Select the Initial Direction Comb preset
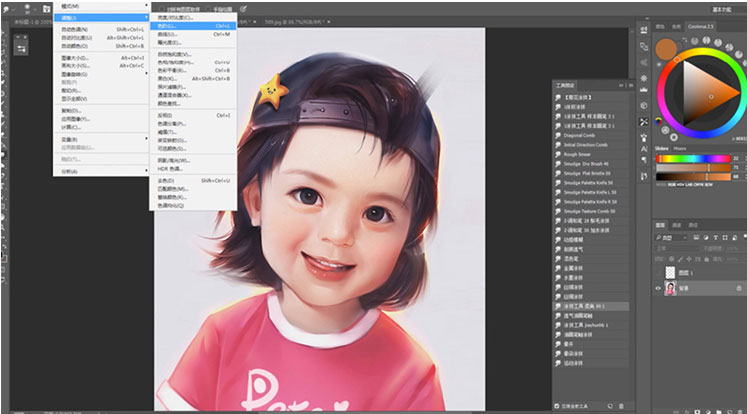 (591, 145)
